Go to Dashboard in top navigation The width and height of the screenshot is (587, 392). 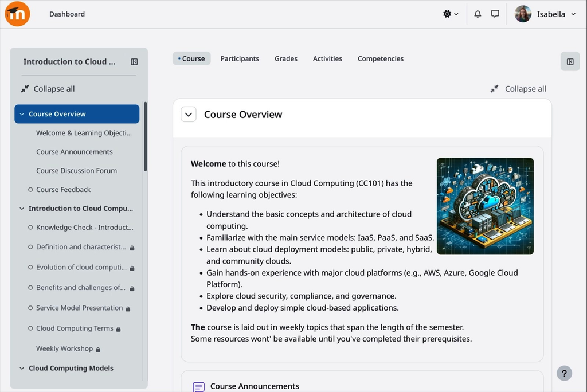click(67, 14)
